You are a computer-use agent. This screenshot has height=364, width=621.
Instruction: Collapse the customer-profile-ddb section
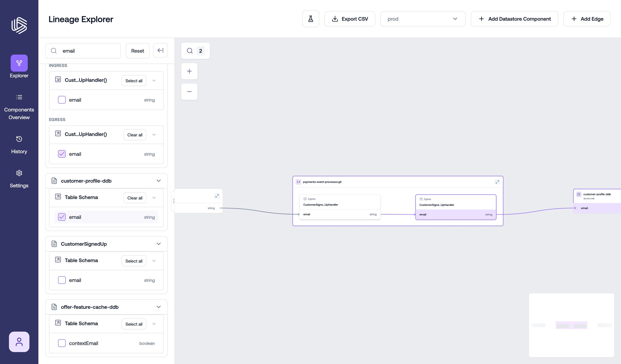[x=159, y=181]
